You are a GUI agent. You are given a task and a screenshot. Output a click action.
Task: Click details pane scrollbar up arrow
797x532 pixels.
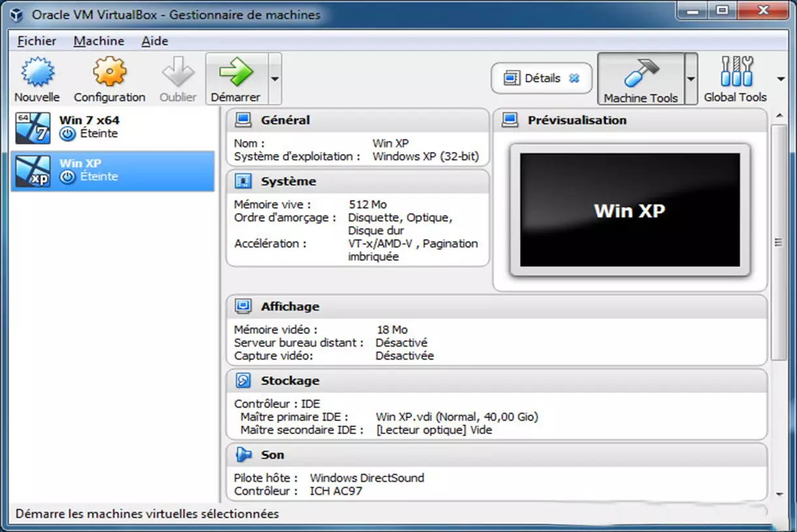779,116
